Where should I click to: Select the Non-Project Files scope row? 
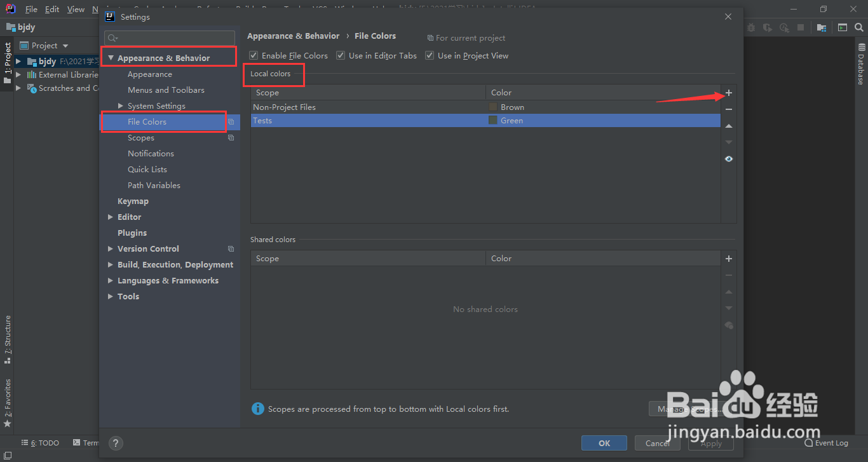[x=485, y=107]
